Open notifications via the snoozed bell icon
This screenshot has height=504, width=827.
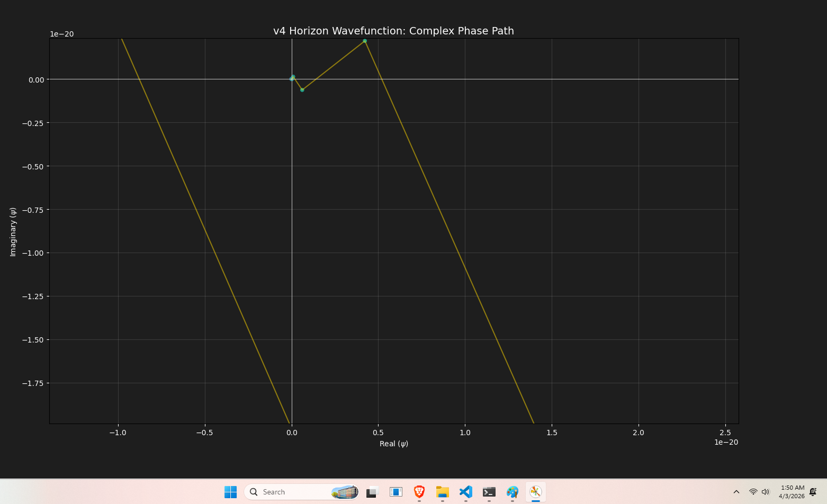(813, 492)
